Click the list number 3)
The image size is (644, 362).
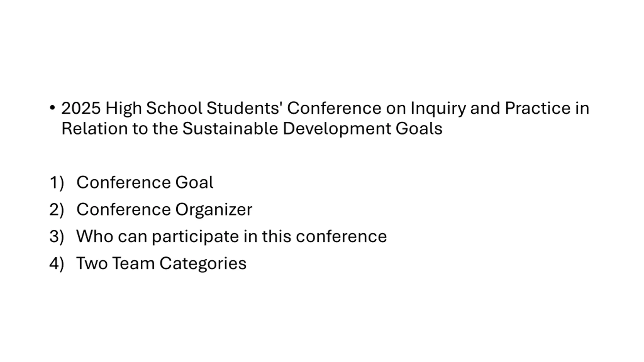(x=57, y=237)
